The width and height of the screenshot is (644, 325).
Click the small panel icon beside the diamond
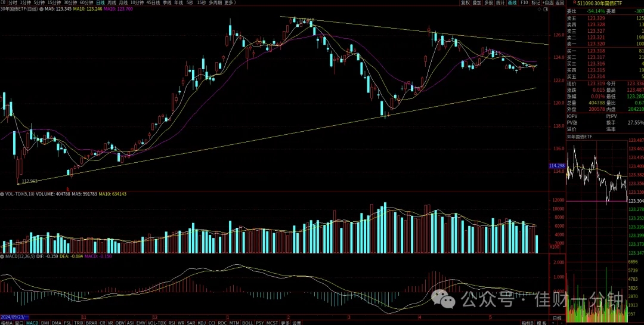[x=546, y=9]
